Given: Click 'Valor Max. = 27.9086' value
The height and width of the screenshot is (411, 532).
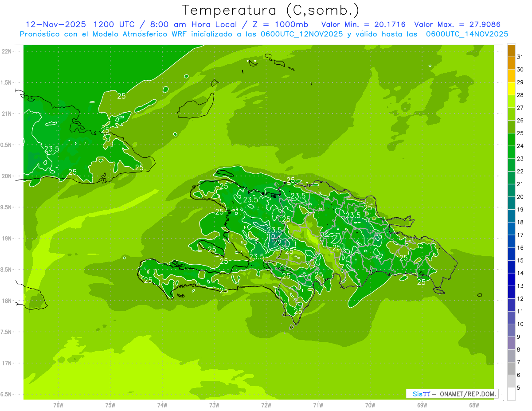Looking at the screenshot, I should point(457,24).
